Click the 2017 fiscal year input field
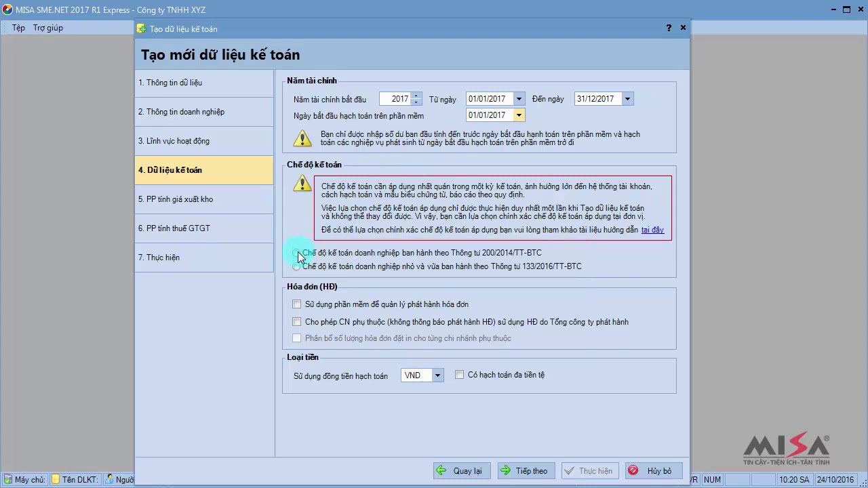Image resolution: width=868 pixels, height=488 pixels. (395, 99)
